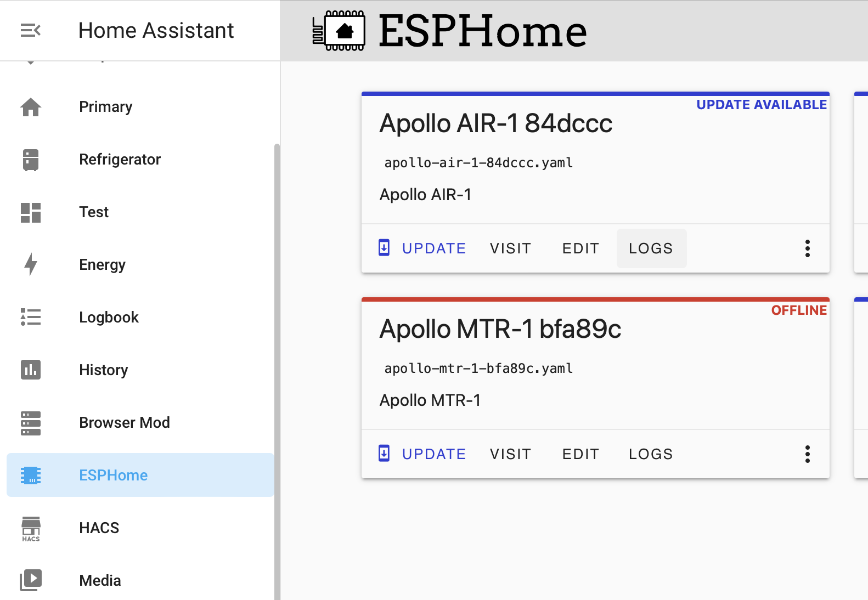The width and height of the screenshot is (868, 600).
Task: Click the Apollo MTR-1 bfa89c card title
Action: (500, 329)
